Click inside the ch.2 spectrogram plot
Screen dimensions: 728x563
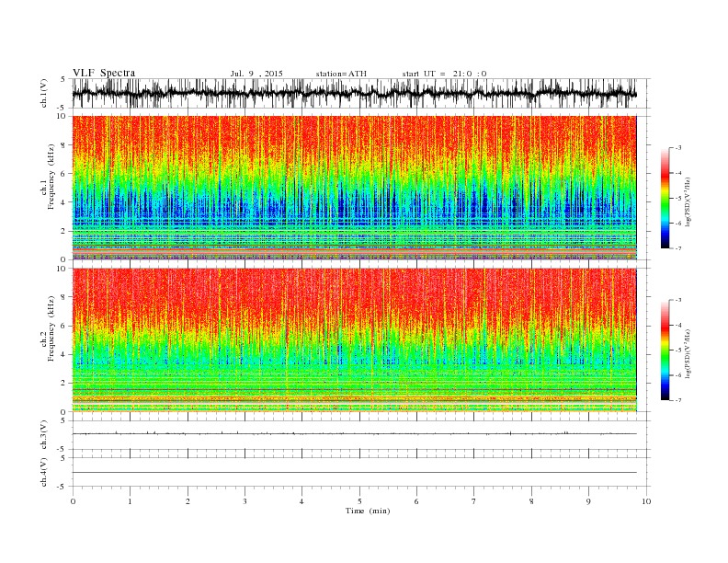point(354,340)
